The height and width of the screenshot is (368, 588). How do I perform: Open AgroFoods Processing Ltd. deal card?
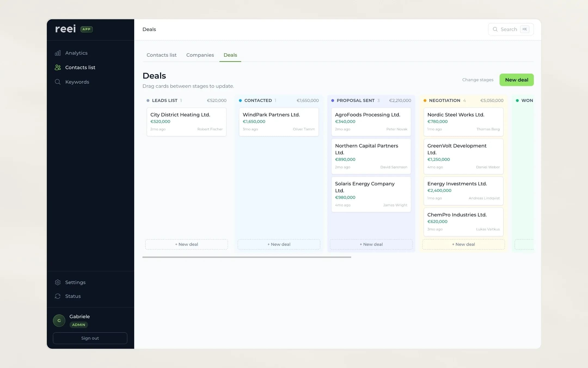(x=371, y=122)
